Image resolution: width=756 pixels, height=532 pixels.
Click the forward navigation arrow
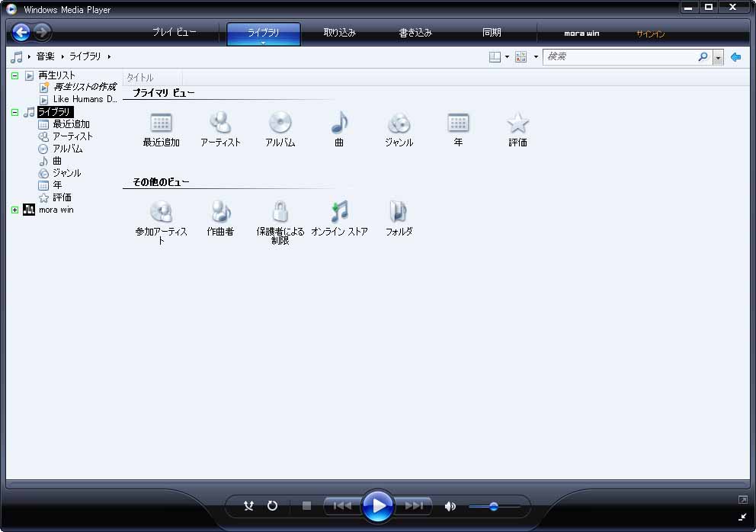43,32
